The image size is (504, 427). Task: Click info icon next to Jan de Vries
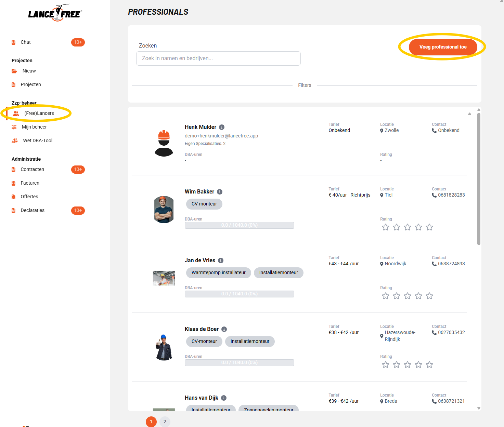click(x=221, y=261)
